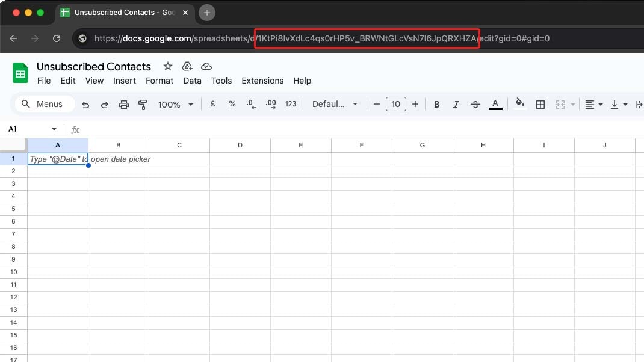Open the Extensions menu

(x=262, y=81)
